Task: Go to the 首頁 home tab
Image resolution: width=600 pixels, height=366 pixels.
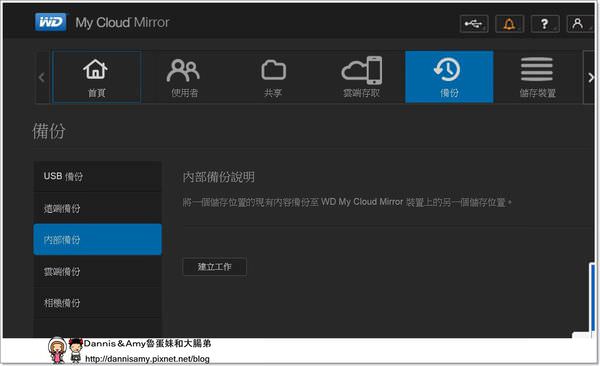Action: point(96,77)
